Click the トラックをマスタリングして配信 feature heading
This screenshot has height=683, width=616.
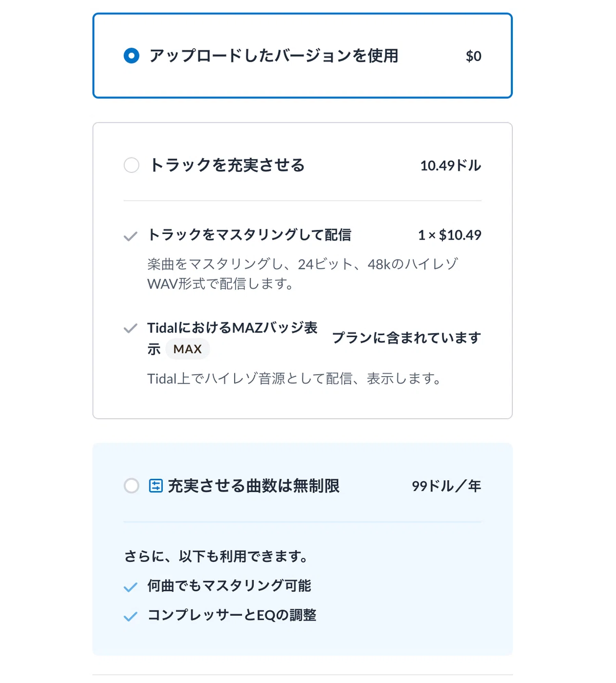pos(249,235)
